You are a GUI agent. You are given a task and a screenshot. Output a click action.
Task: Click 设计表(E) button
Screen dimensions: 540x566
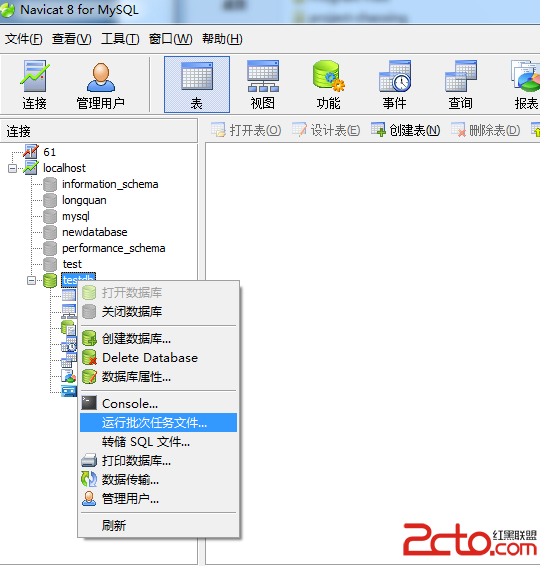click(x=326, y=130)
